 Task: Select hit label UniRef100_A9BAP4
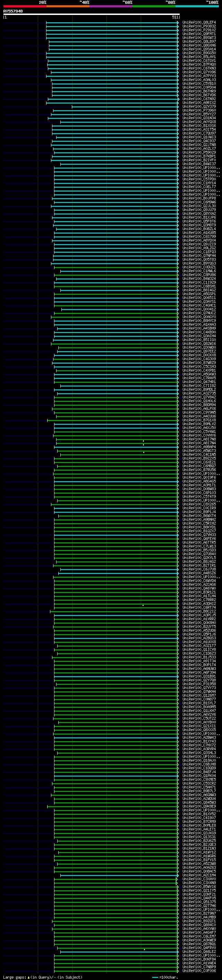pos(199,447)
